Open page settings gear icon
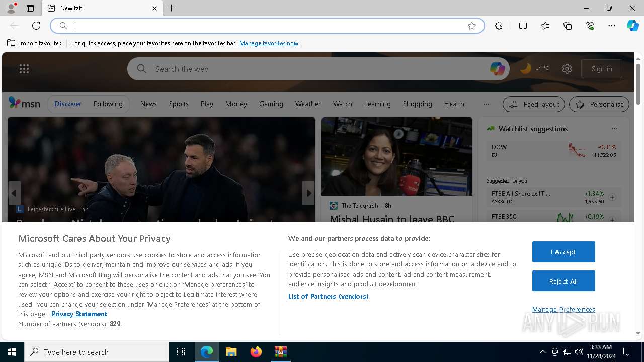 point(567,69)
